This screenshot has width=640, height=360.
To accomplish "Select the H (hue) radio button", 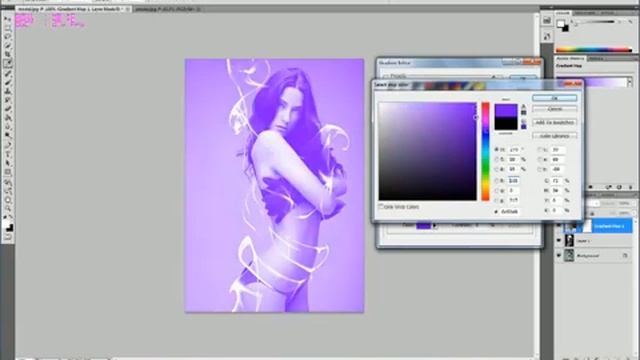I will pyautogui.click(x=496, y=149).
